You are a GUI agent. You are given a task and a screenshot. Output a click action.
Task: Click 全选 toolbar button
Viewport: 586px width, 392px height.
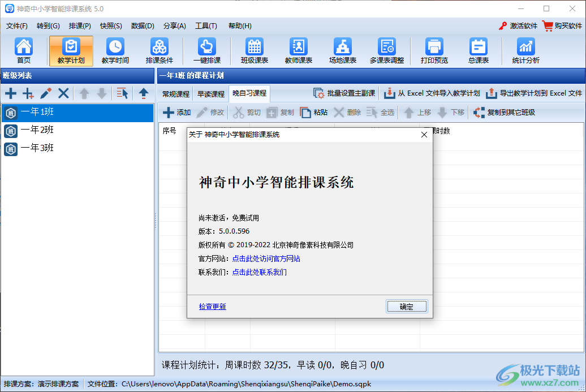[380, 113]
